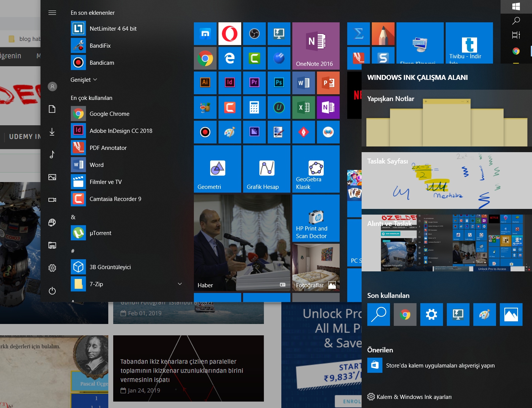Open the GeoGebra Klasik tile

[x=316, y=169]
